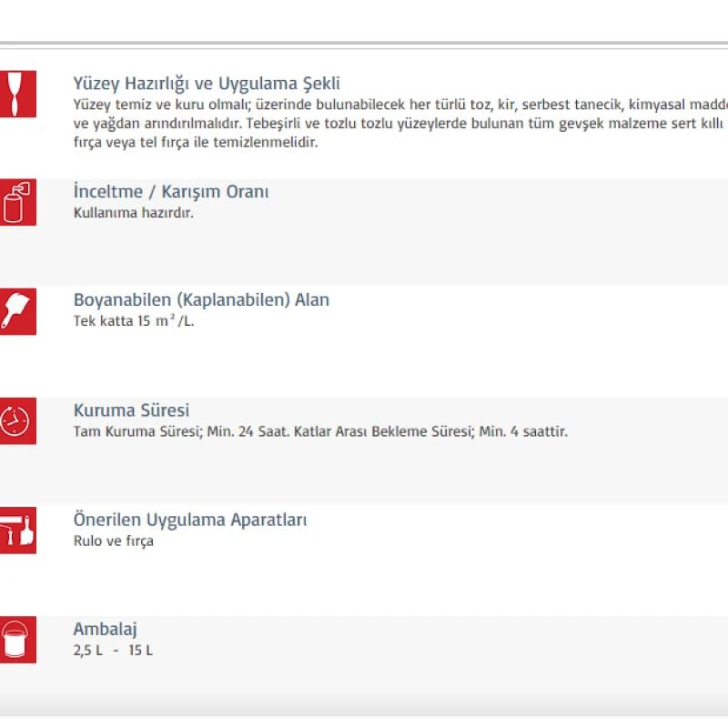
Task: Click the roller and brush tools icon
Action: point(17,530)
